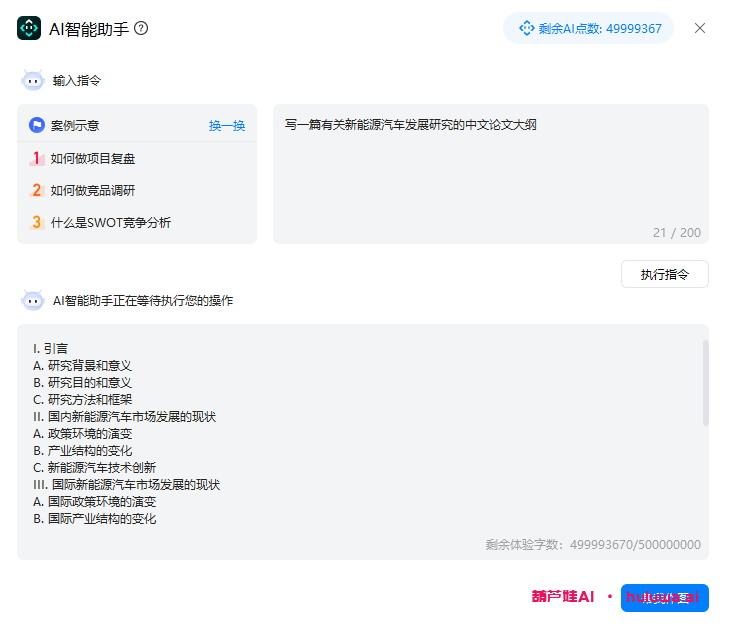Pick the 什么是SWOT竞争分析 example
The image size is (729, 632).
pos(110,222)
